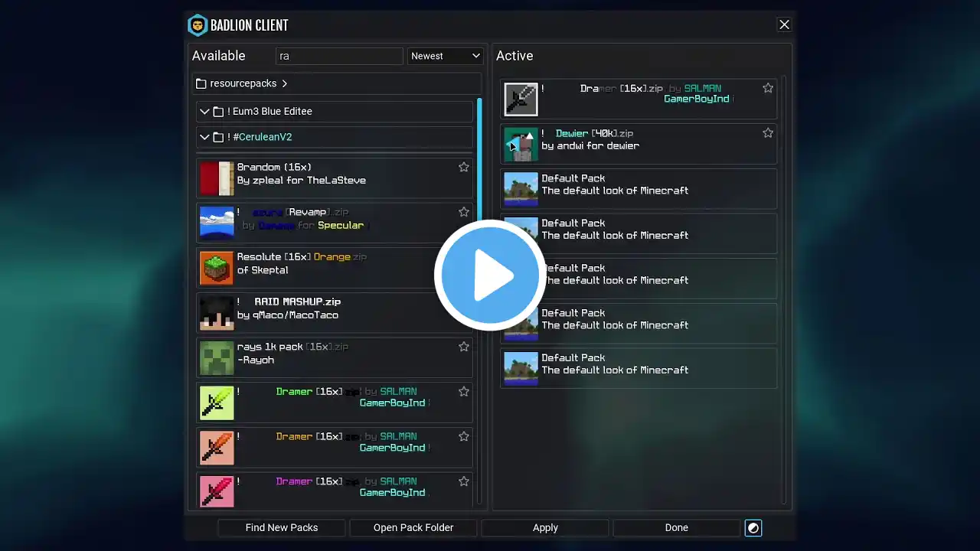980x551 pixels.
Task: Click the resourcepacks folder icon
Action: point(201,83)
